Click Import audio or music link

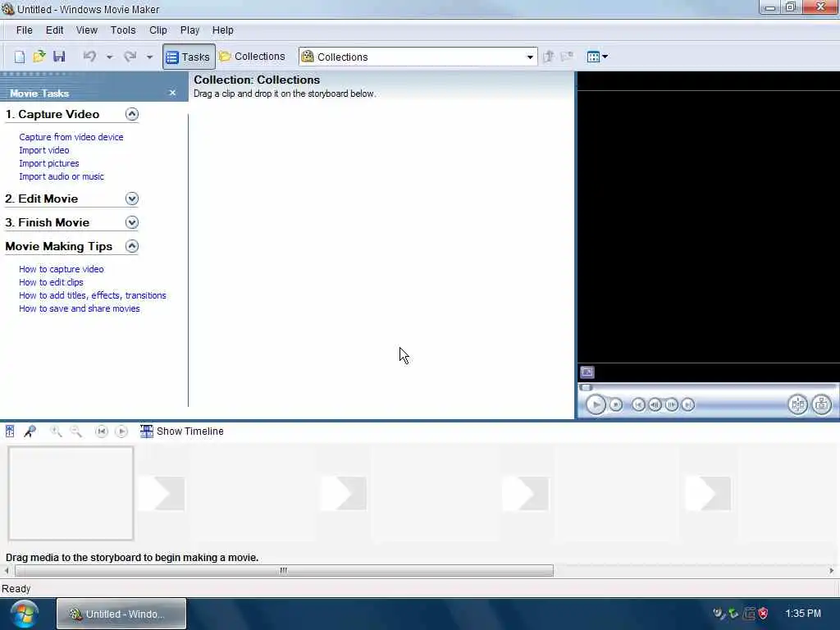point(61,177)
